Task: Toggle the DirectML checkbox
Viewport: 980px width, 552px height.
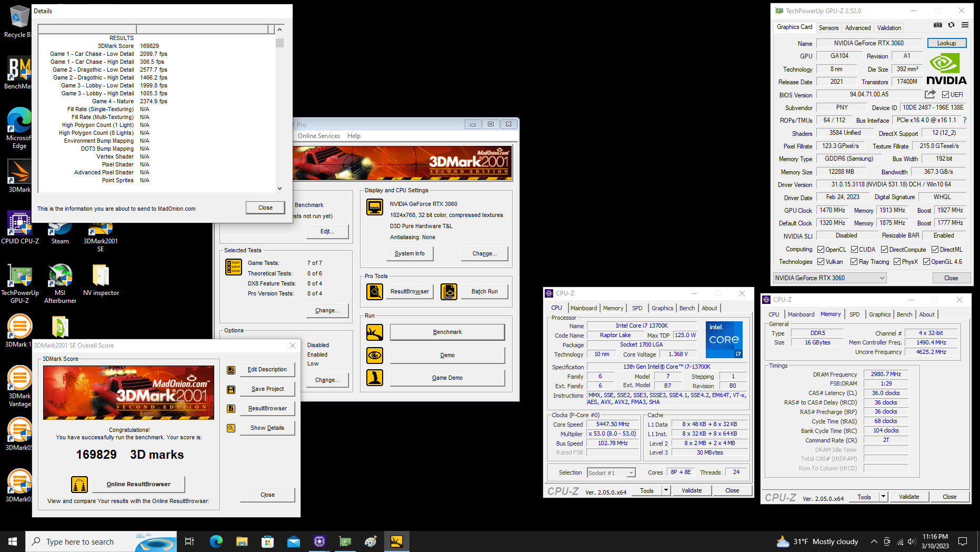Action: pos(935,250)
